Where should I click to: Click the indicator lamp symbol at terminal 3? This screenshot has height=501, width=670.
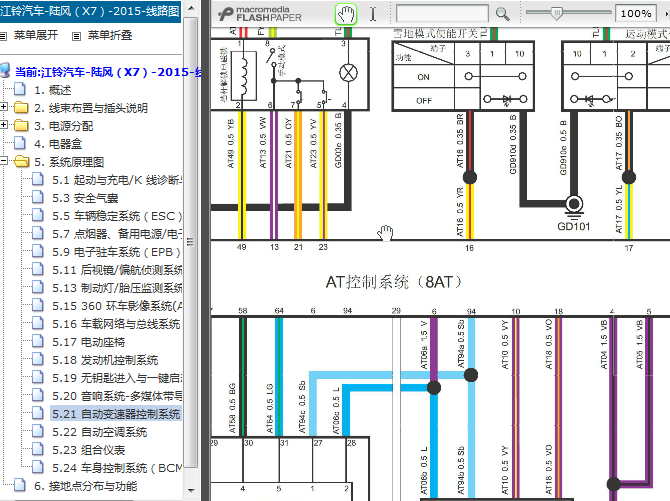pos(348,73)
